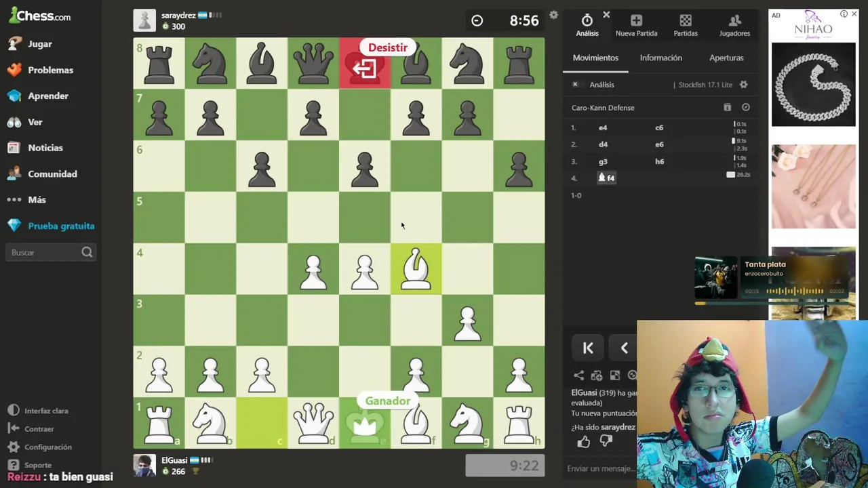Image resolution: width=868 pixels, height=488 pixels.
Task: Select the bishop f4 move
Action: pos(606,178)
